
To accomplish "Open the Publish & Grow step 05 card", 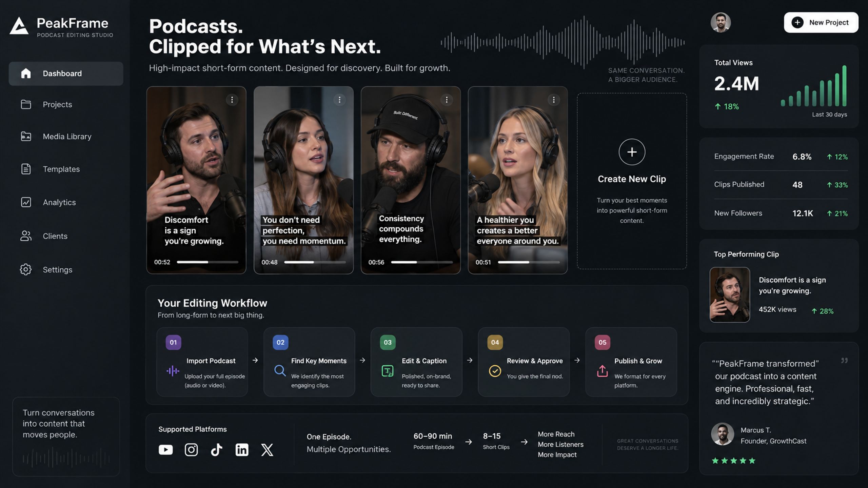I will (x=631, y=362).
